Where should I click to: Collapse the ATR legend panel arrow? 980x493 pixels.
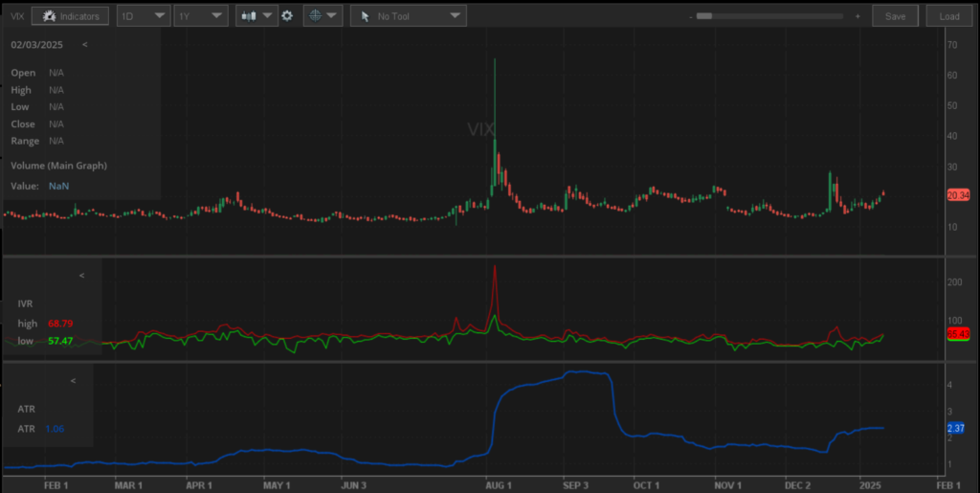coord(74,381)
